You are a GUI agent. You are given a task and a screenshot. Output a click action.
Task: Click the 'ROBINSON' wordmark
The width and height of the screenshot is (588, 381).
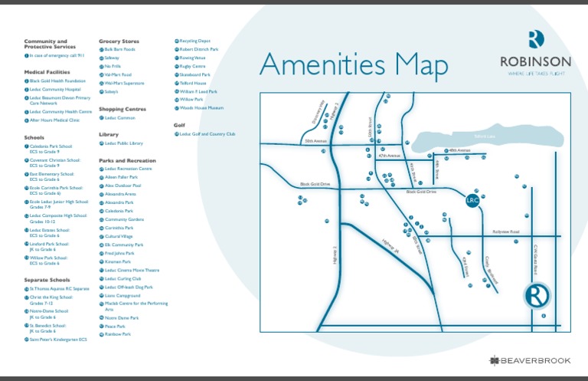click(536, 61)
